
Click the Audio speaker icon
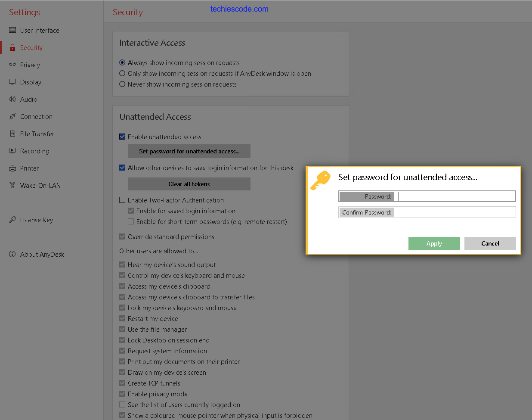pos(12,99)
